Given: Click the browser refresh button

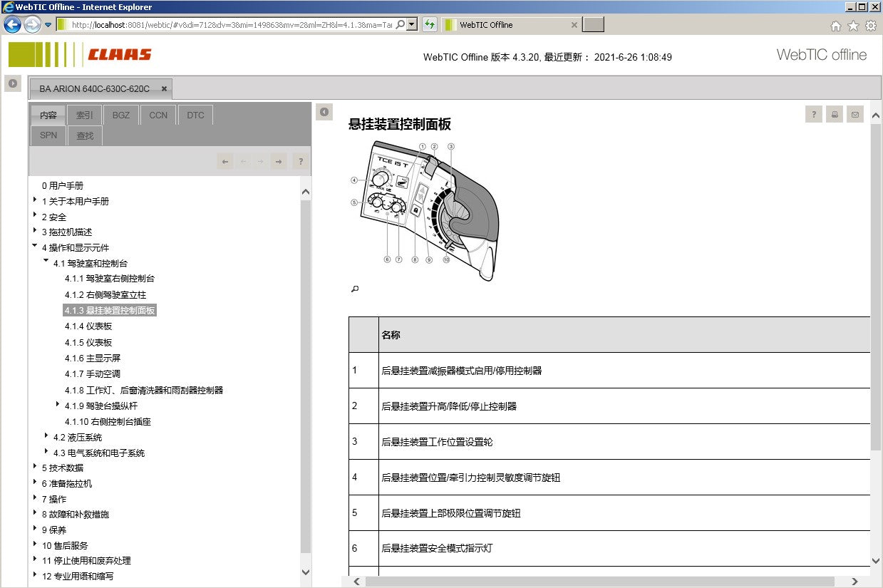Looking at the screenshot, I should tap(430, 24).
